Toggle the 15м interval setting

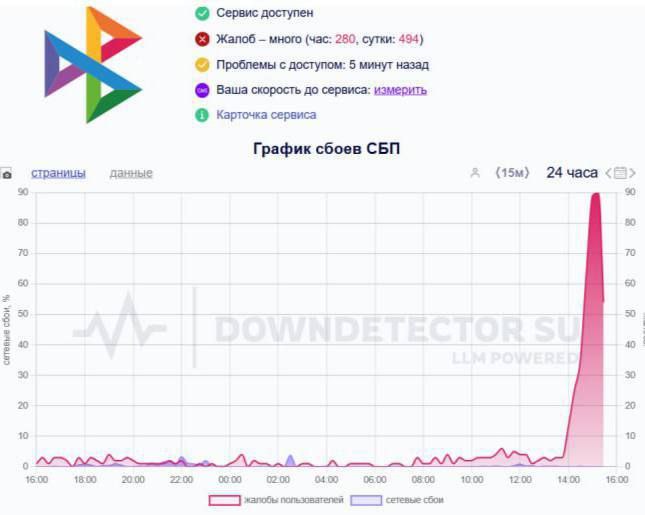512,173
